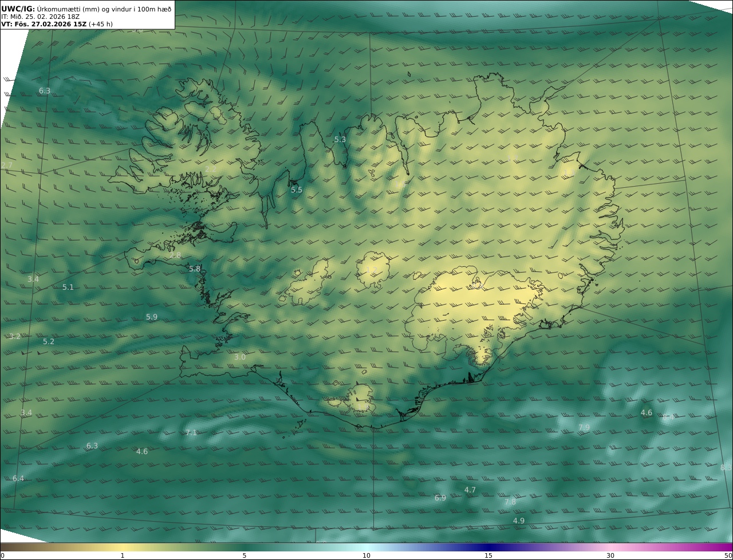This screenshot has height=560, width=733.
Task: Click the map value label 5.2
Action: pyautogui.click(x=49, y=342)
